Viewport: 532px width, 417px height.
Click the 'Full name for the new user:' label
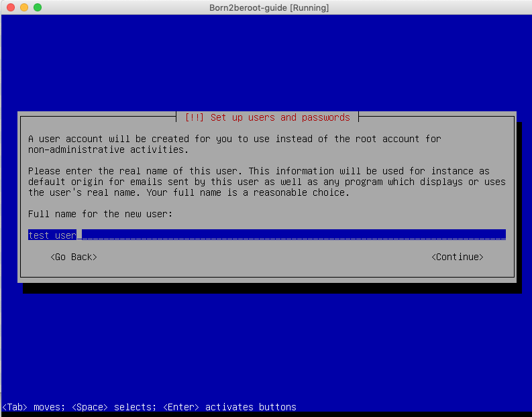pos(100,214)
